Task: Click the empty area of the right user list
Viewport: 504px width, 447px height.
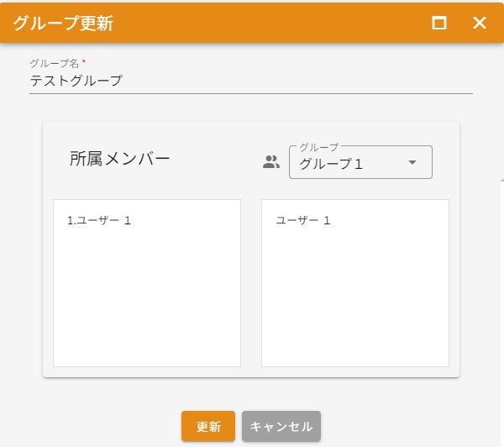Action: coord(355,302)
